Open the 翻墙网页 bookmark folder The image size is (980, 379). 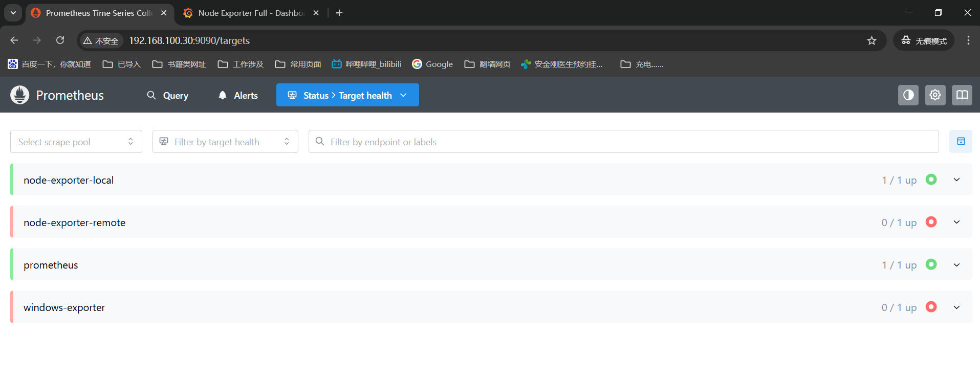(x=488, y=64)
